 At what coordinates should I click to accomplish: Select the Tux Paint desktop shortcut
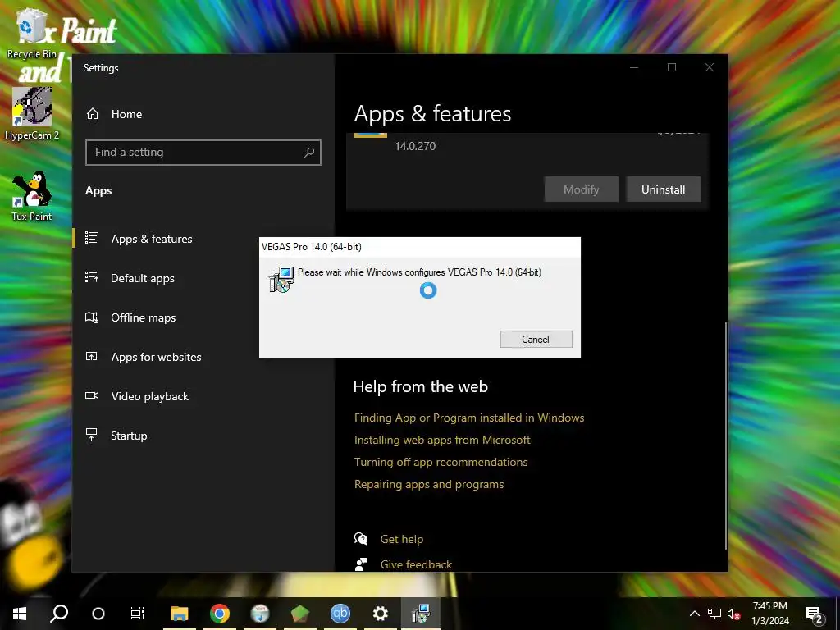32,196
